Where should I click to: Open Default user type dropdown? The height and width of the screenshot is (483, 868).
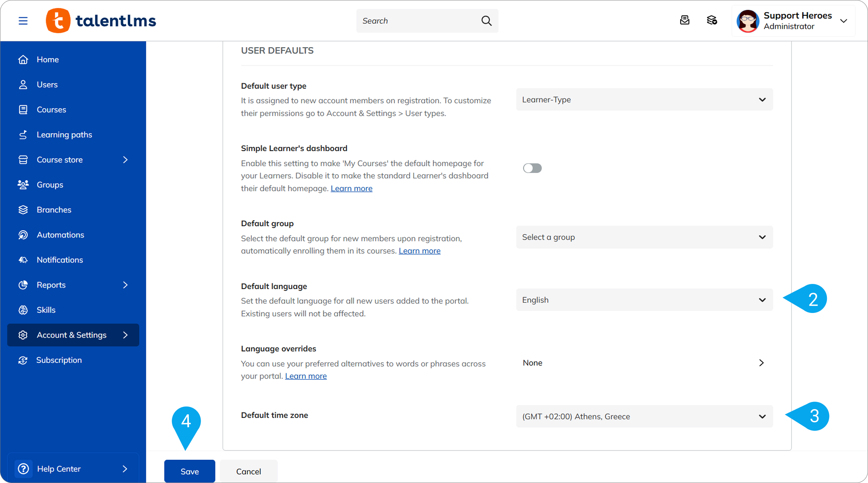tap(644, 100)
